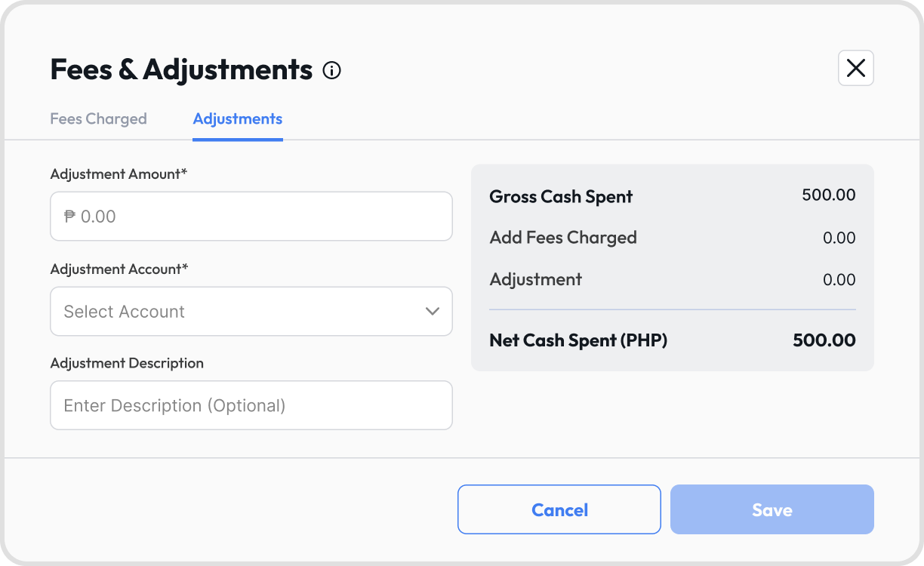This screenshot has width=924, height=566.
Task: Close the Fees & Adjustments dialog
Action: pyautogui.click(x=856, y=68)
